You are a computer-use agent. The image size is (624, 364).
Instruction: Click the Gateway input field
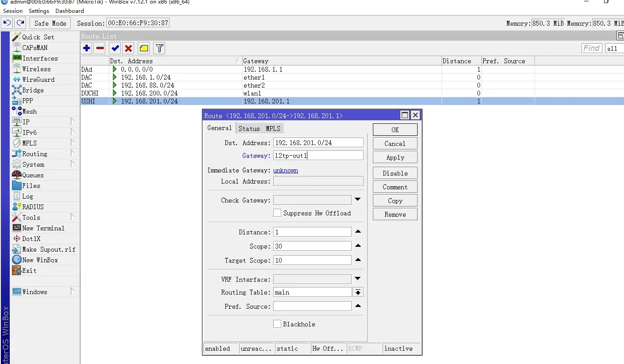click(x=318, y=155)
